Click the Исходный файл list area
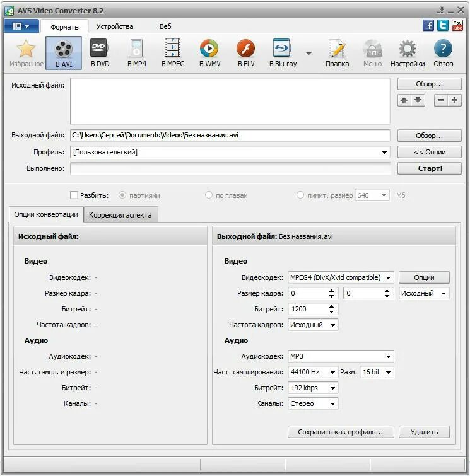Image resolution: width=470 pixels, height=476 pixels. point(230,101)
